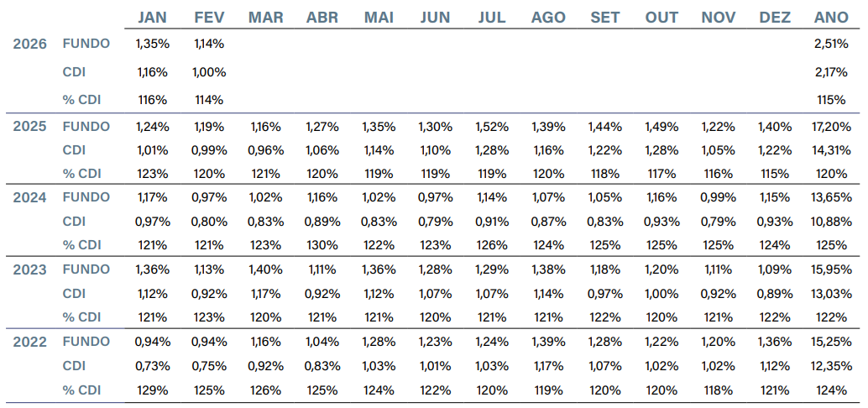Select the 130% CDI cell in 2024
The width and height of the screenshot is (868, 408).
[x=322, y=245]
